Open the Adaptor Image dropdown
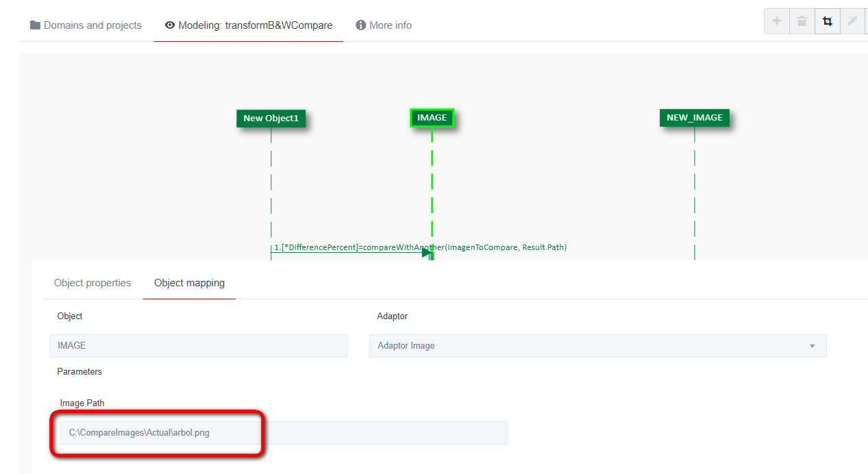The image size is (868, 474). click(x=589, y=346)
